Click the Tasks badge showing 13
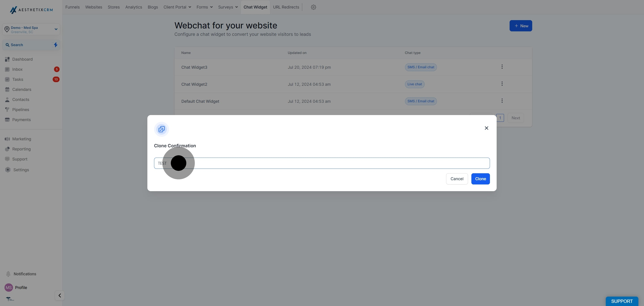The image size is (644, 306). point(56,79)
